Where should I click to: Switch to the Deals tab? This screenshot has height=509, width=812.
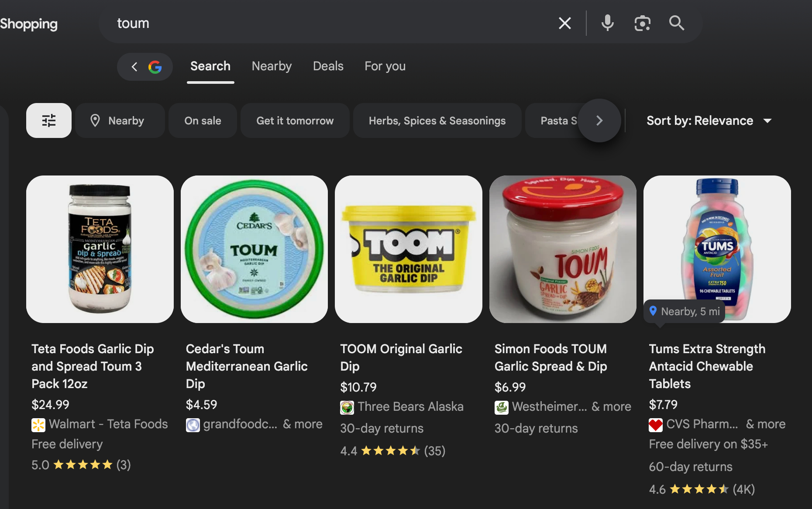pyautogui.click(x=328, y=66)
